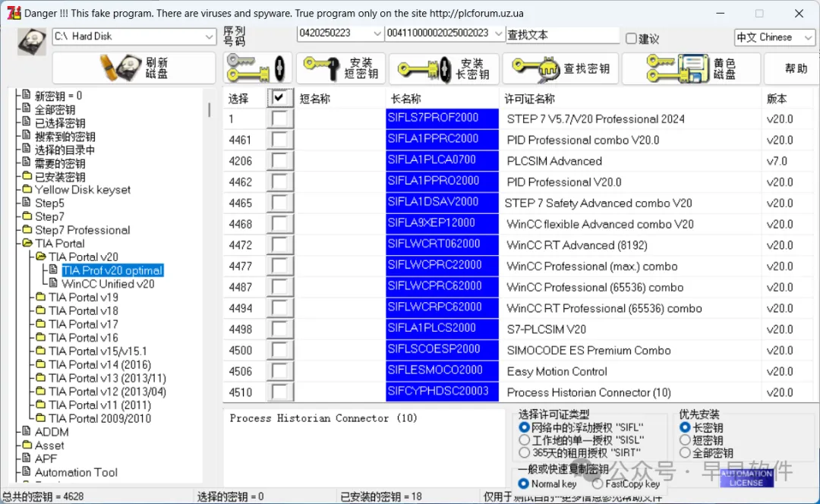Open the 00411000002025002023 serial dropdown
The image size is (820, 504).
click(498, 33)
